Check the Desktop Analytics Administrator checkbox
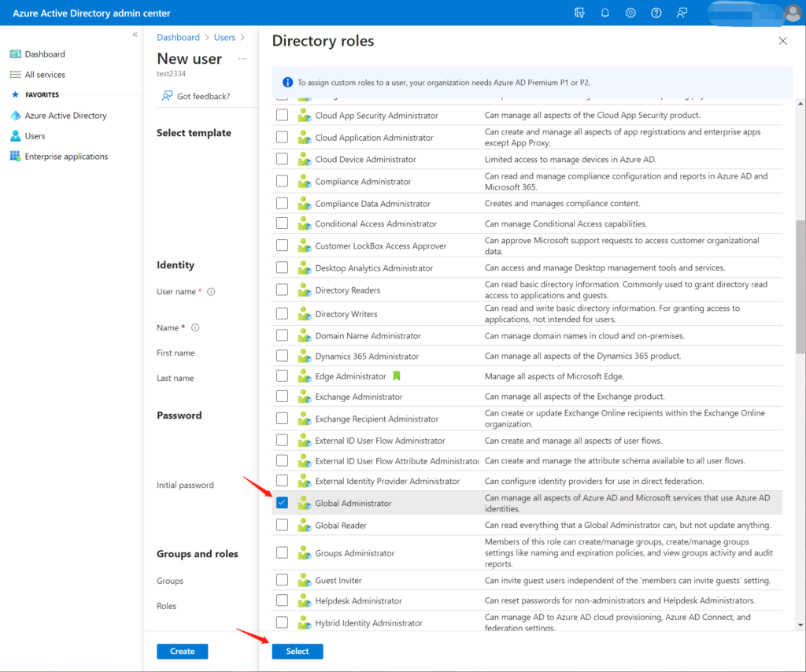 click(x=283, y=268)
